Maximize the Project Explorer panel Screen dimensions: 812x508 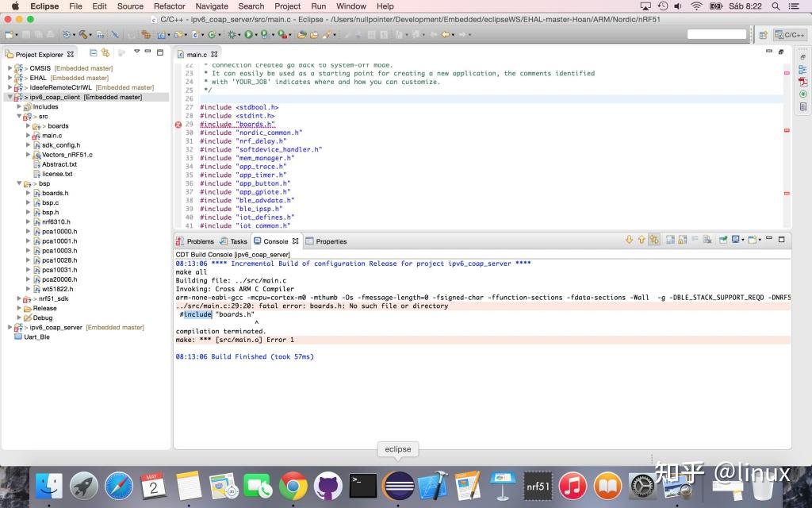[160, 52]
